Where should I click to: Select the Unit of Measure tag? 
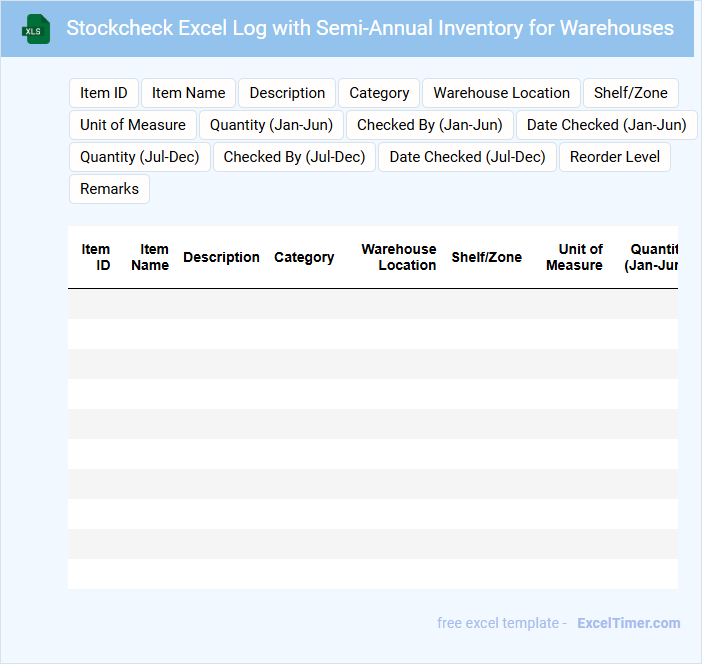[x=133, y=125]
